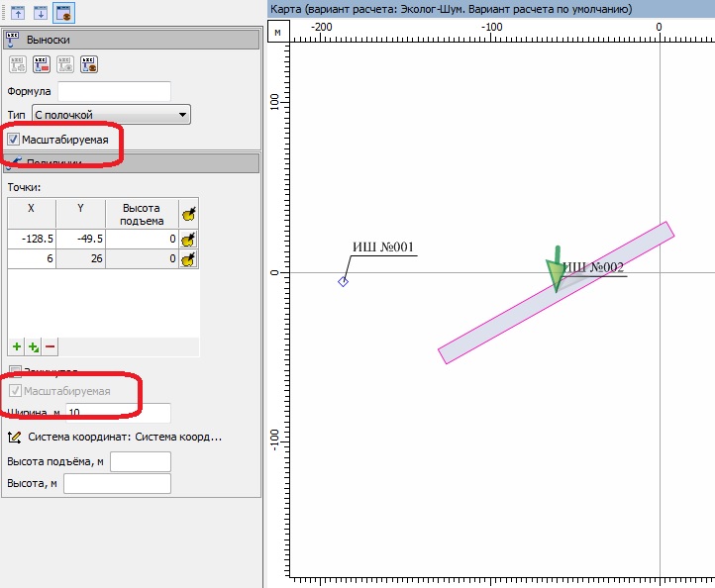Click the Формула input field
715x588 pixels.
115,91
